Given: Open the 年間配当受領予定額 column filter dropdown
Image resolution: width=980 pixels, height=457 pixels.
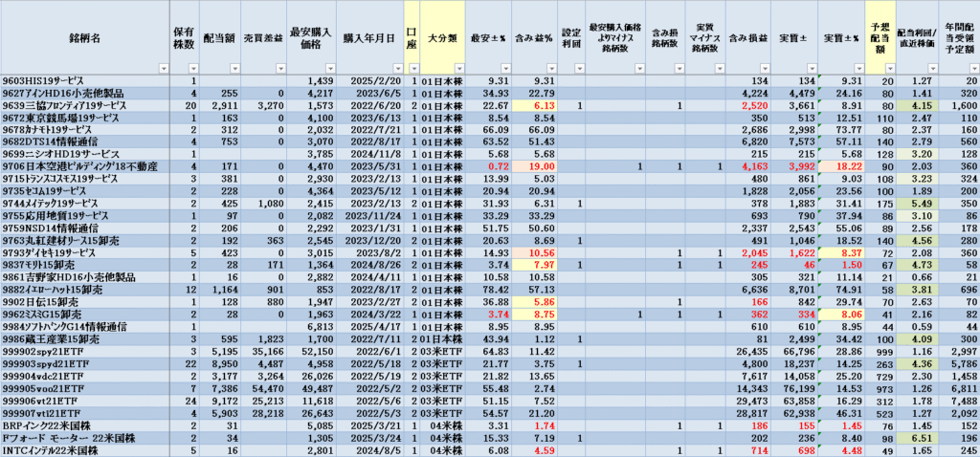Looking at the screenshot, I should point(973,69).
